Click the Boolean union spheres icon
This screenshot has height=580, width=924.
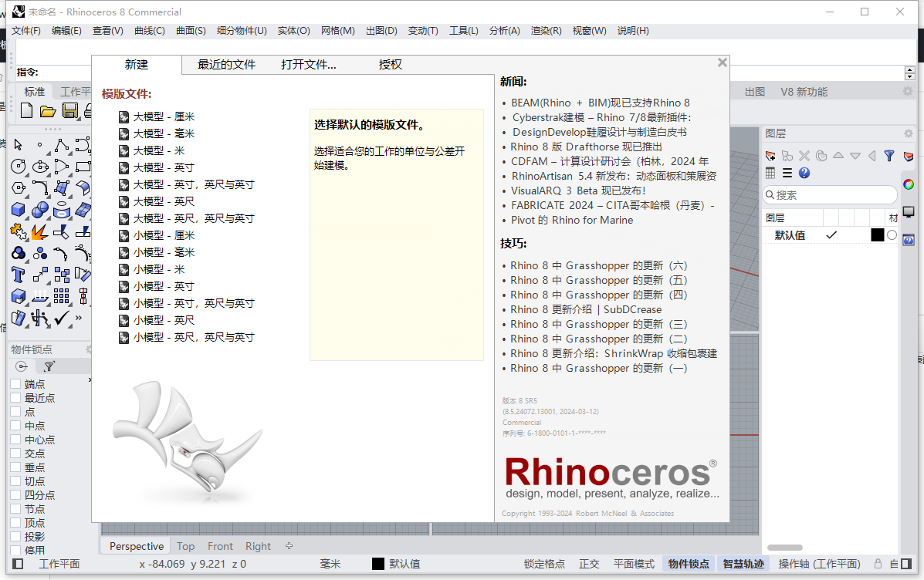(x=40, y=210)
